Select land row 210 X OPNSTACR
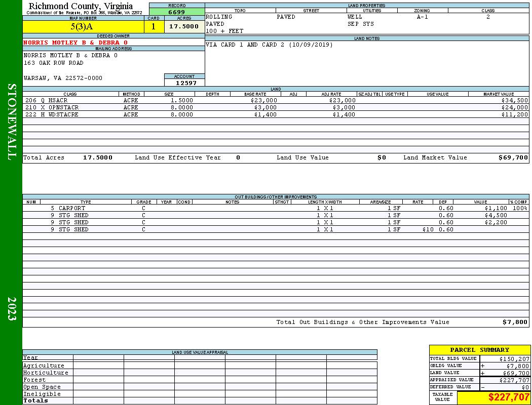Viewport: 532px width, 405px height. click(x=276, y=107)
